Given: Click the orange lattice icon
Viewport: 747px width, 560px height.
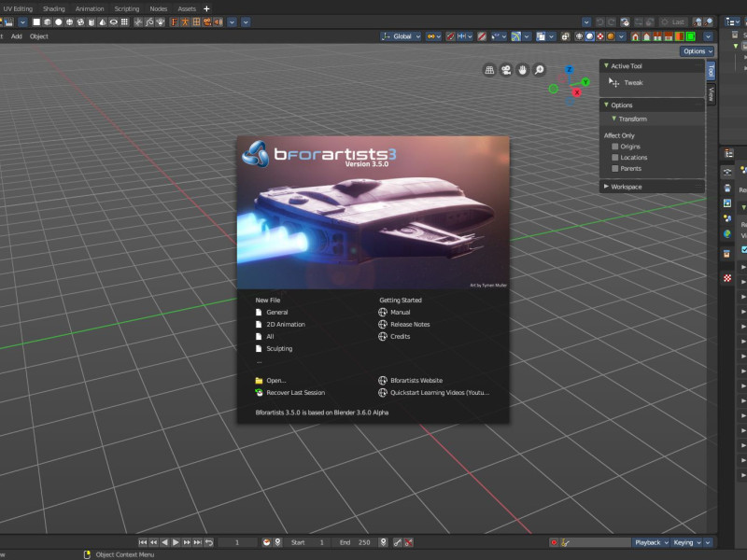Looking at the screenshot, I should [196, 21].
